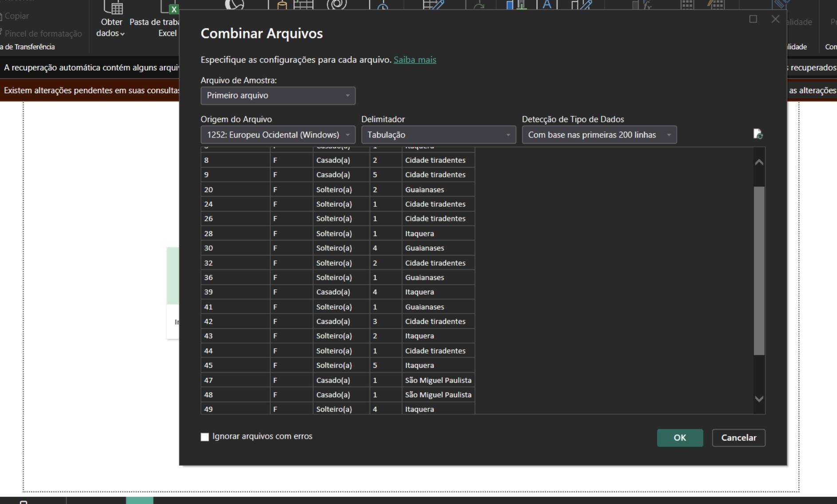Click Guaianases in row 36
Screen dimensions: 837x504
point(438,277)
